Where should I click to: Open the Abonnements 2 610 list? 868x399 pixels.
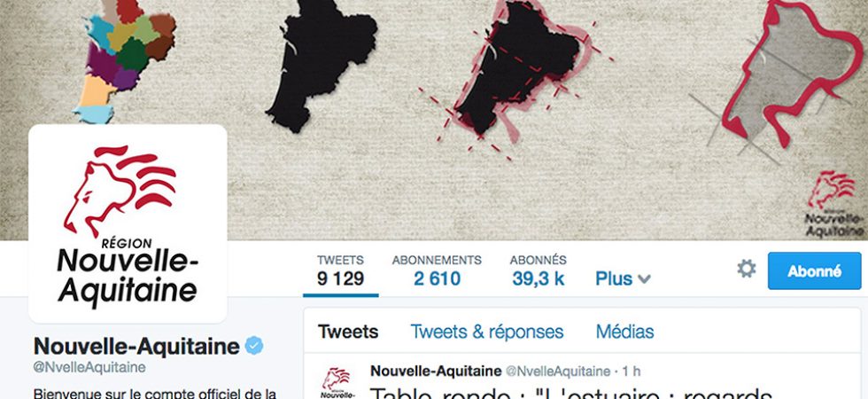437,271
